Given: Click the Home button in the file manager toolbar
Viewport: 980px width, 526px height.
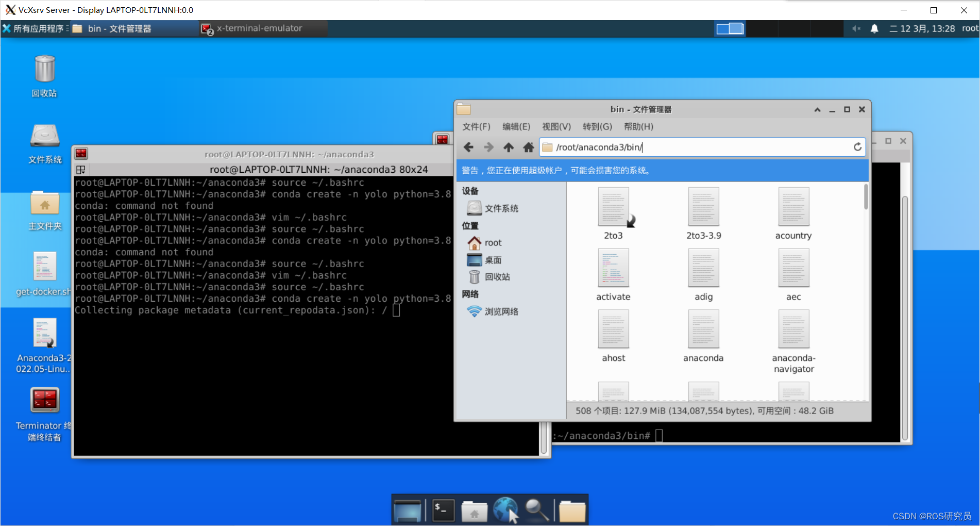Looking at the screenshot, I should coord(528,147).
